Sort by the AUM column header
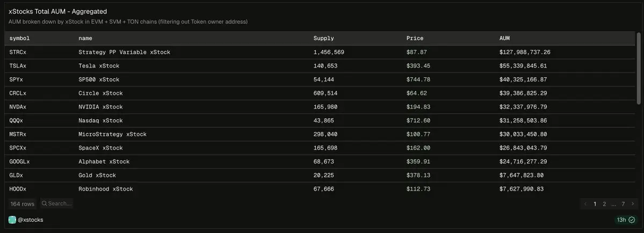Image resolution: width=644 pixels, height=233 pixels. pyautogui.click(x=504, y=38)
